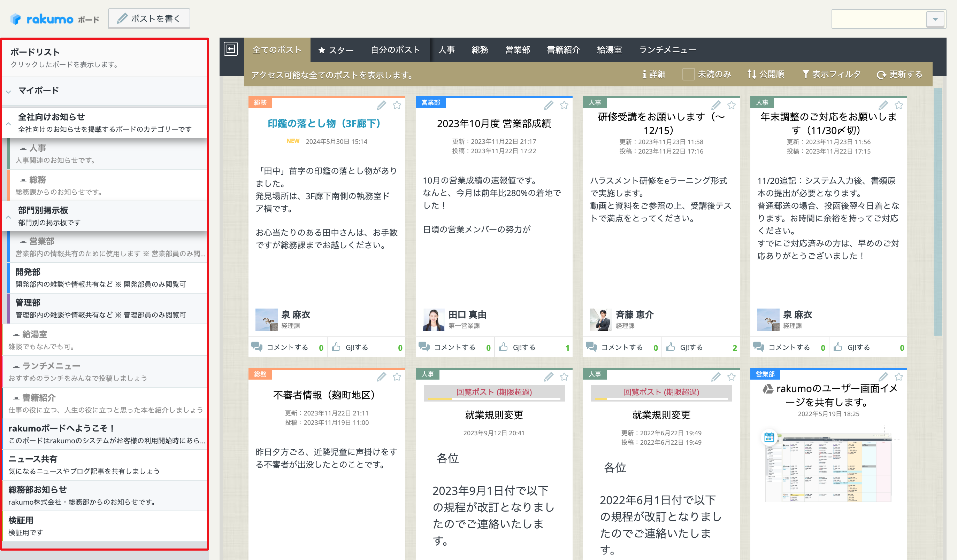Open the 表示フィルタ filter
This screenshot has height=560, width=957.
point(831,74)
